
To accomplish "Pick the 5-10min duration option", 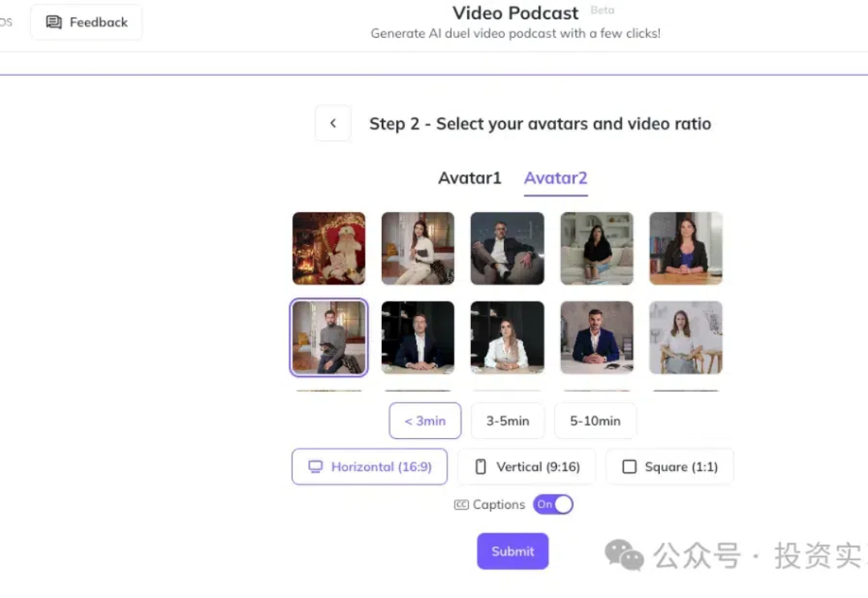I will coord(595,421).
